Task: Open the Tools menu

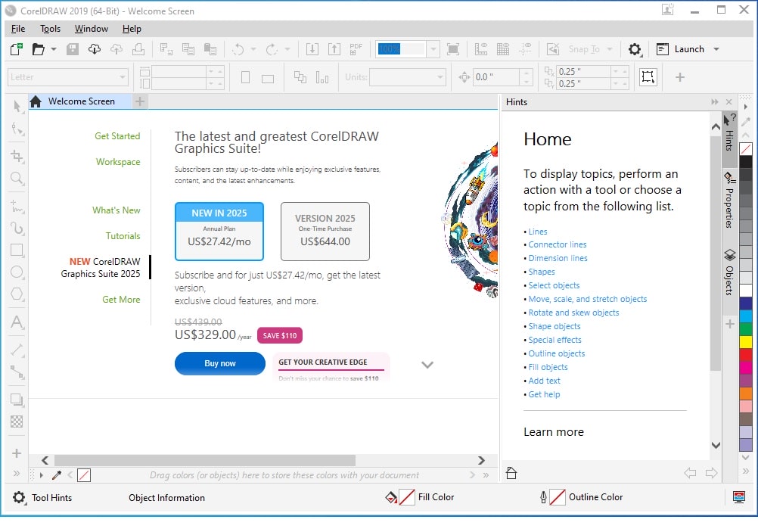Action: pos(50,29)
